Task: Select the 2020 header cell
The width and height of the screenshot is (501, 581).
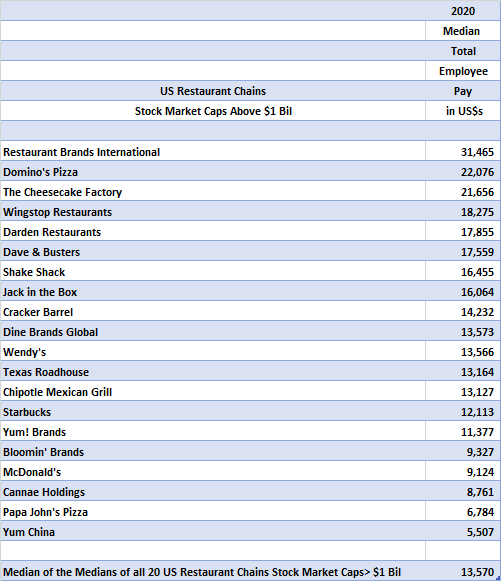Action: [462, 11]
